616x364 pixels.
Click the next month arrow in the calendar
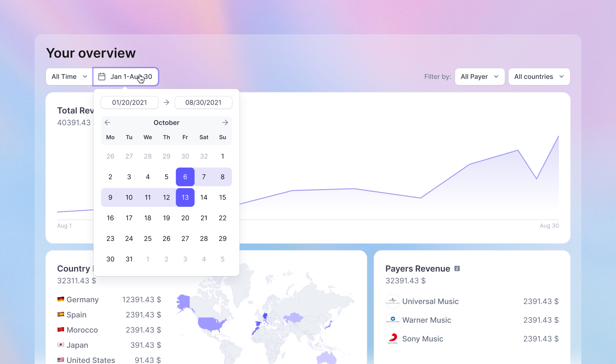point(225,122)
